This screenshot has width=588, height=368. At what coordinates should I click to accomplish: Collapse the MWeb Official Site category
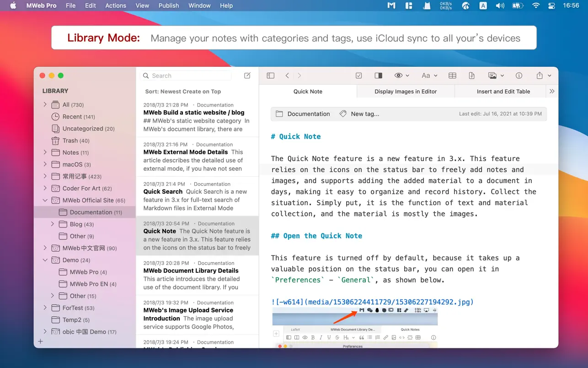click(45, 200)
